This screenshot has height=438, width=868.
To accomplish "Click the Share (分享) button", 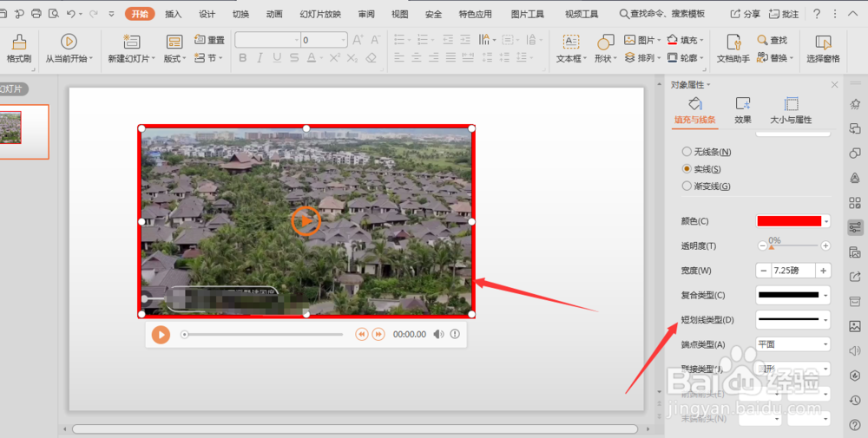I will pos(745,14).
